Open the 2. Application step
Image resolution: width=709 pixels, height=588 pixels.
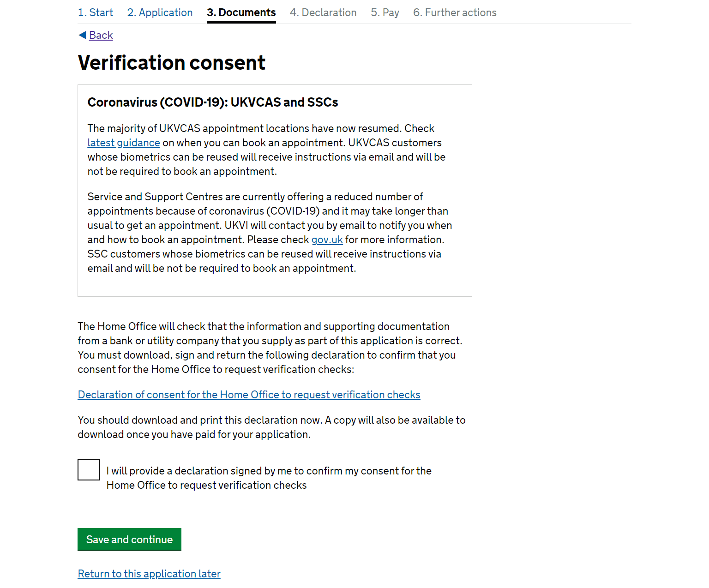[x=159, y=12]
